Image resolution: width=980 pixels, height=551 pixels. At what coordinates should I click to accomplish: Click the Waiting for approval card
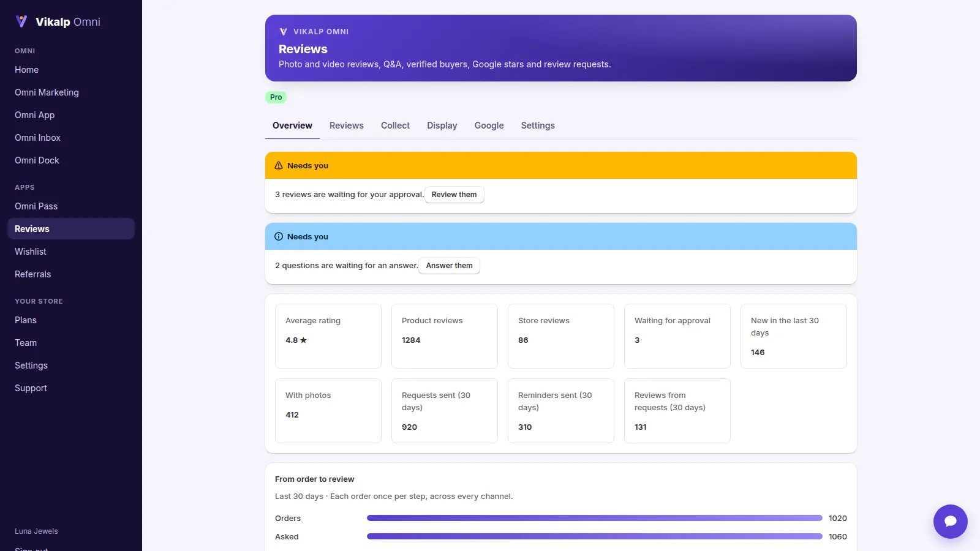pyautogui.click(x=677, y=336)
